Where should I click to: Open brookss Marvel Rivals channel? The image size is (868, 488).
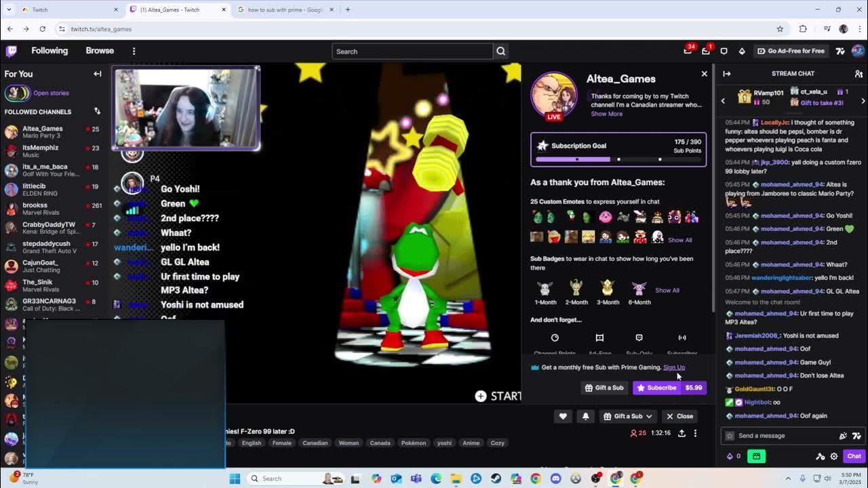click(53, 209)
